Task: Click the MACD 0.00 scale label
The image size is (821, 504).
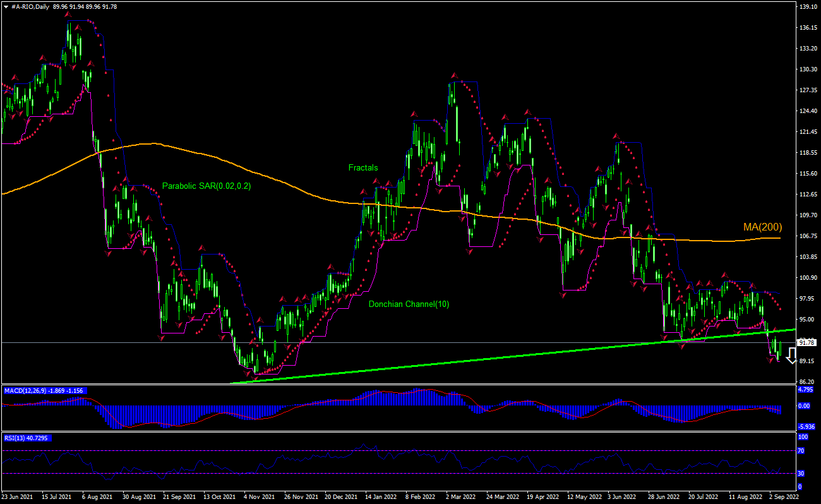Action: click(804, 406)
